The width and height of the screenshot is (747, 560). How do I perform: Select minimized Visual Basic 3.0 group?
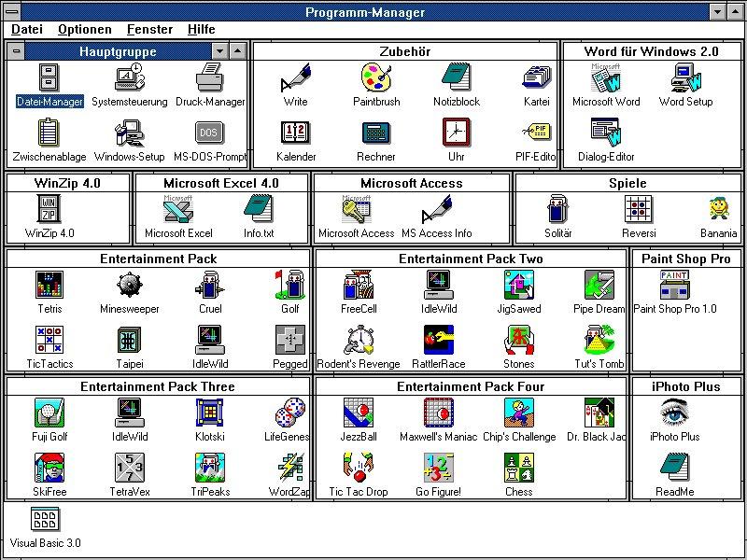(45, 521)
